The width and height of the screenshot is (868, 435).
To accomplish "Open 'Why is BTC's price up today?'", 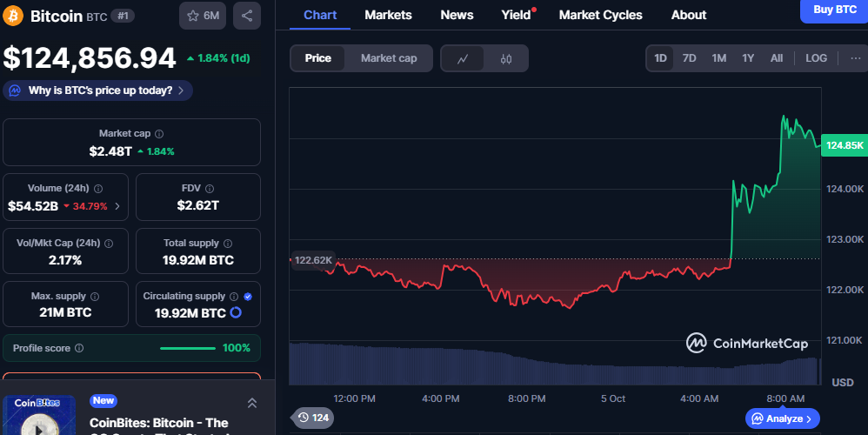I will pos(98,90).
